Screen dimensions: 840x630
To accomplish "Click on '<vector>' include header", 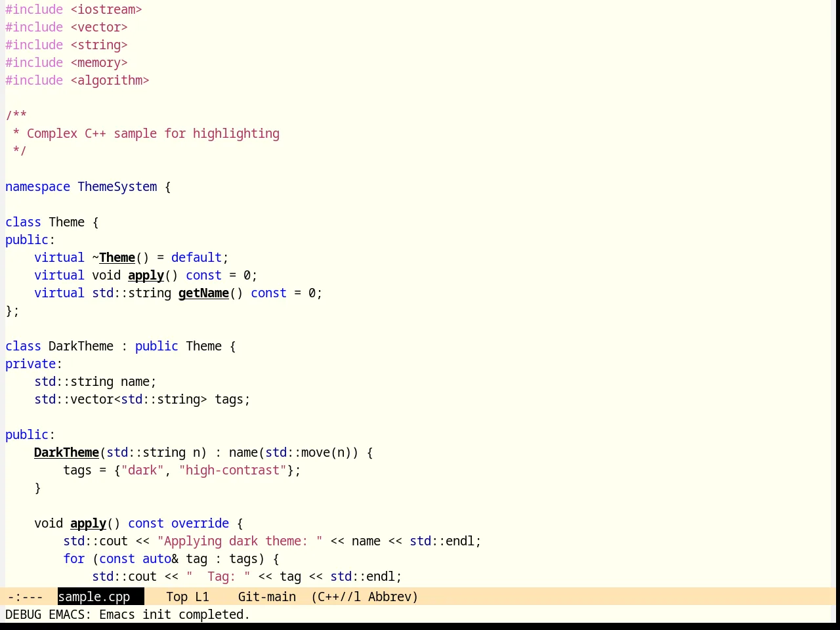I will click(99, 27).
